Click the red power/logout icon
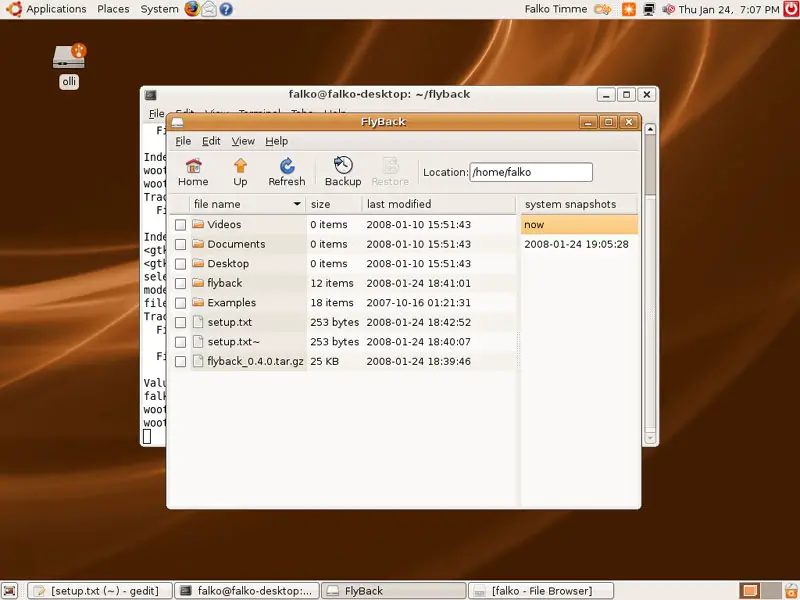This screenshot has height=600, width=800. (x=791, y=9)
